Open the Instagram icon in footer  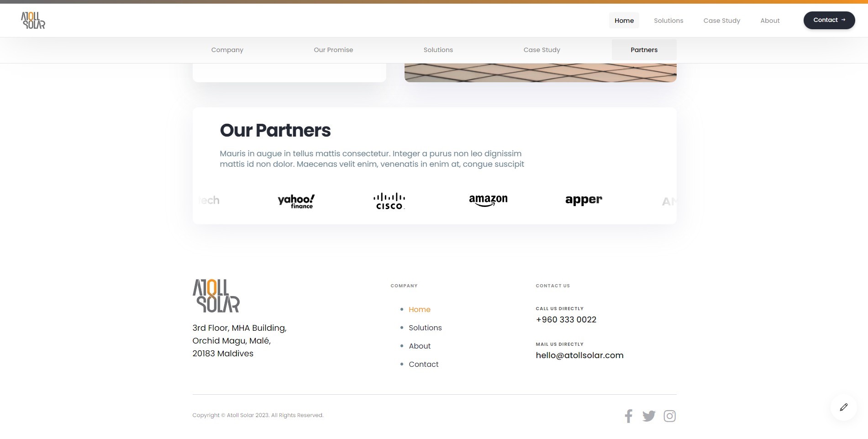pyautogui.click(x=669, y=416)
